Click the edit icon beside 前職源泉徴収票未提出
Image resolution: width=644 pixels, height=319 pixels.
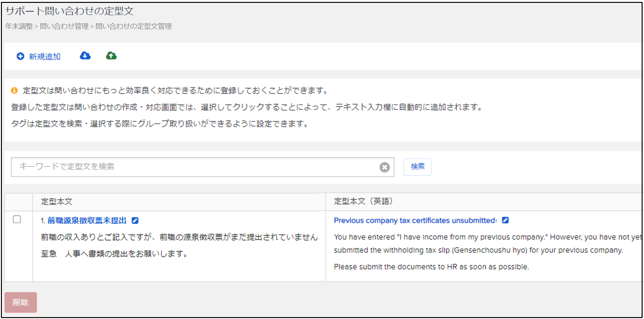click(135, 221)
